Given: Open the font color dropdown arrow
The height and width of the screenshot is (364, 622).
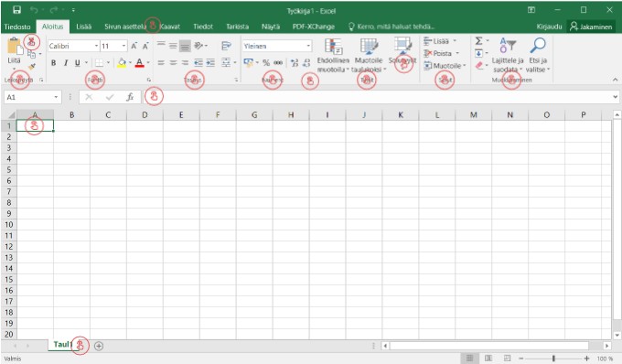Looking at the screenshot, I should (148, 63).
